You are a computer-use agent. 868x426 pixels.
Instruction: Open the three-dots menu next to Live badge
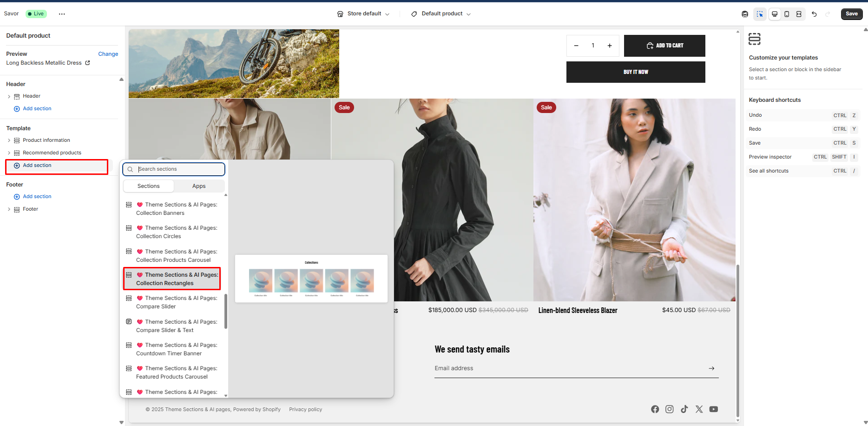[x=62, y=14]
